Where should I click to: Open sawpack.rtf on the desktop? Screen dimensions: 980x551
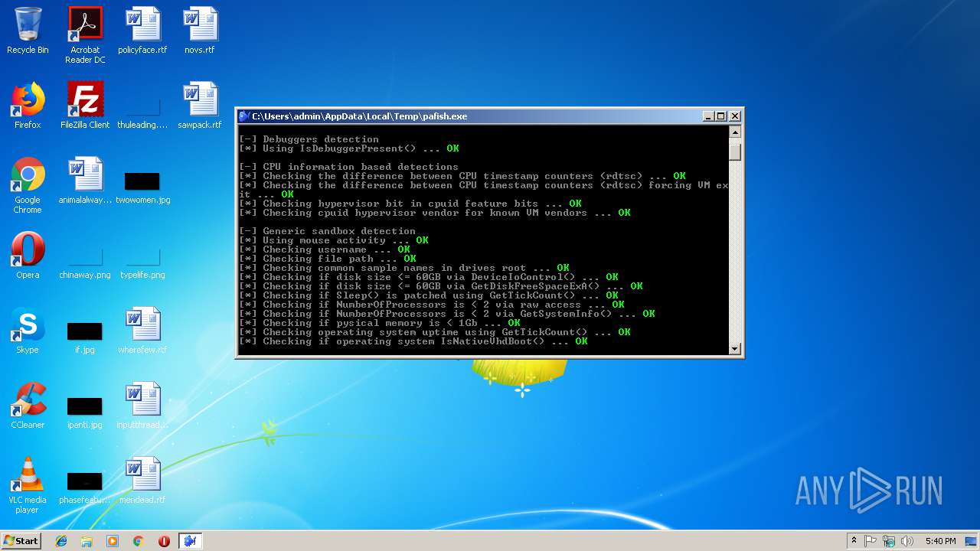[200, 106]
